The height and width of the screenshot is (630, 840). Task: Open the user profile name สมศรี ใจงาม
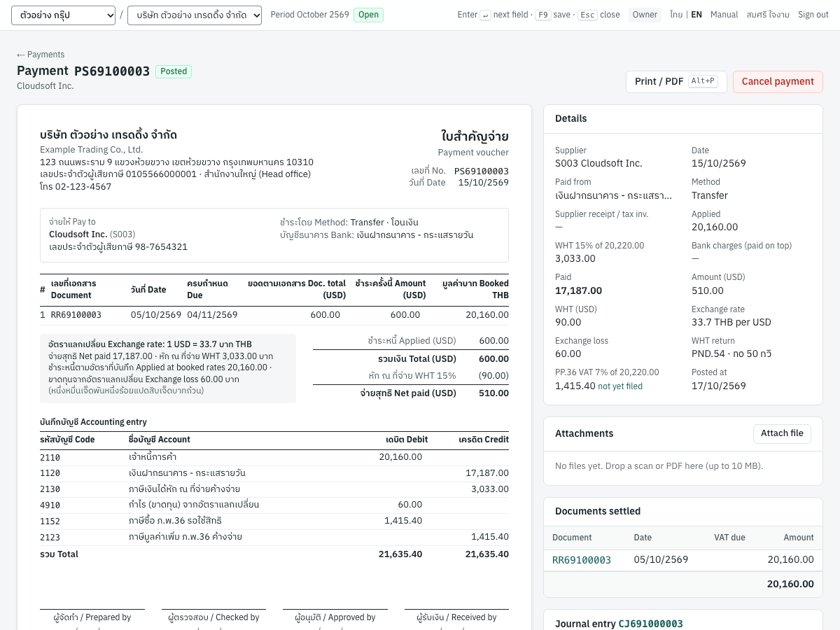coord(768,15)
